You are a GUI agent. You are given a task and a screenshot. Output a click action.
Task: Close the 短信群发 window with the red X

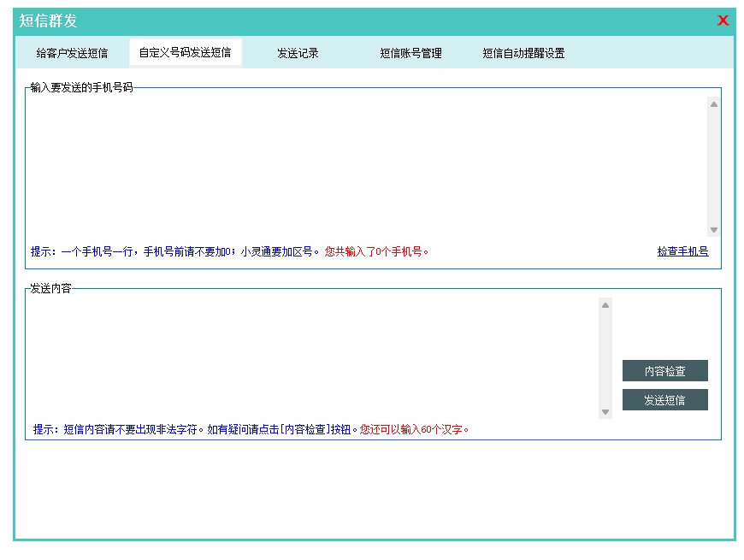723,21
